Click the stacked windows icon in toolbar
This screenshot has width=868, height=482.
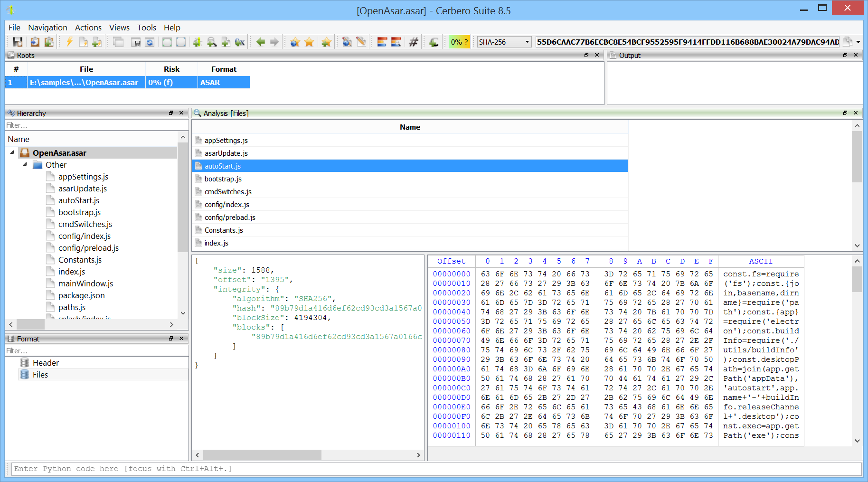click(x=118, y=42)
